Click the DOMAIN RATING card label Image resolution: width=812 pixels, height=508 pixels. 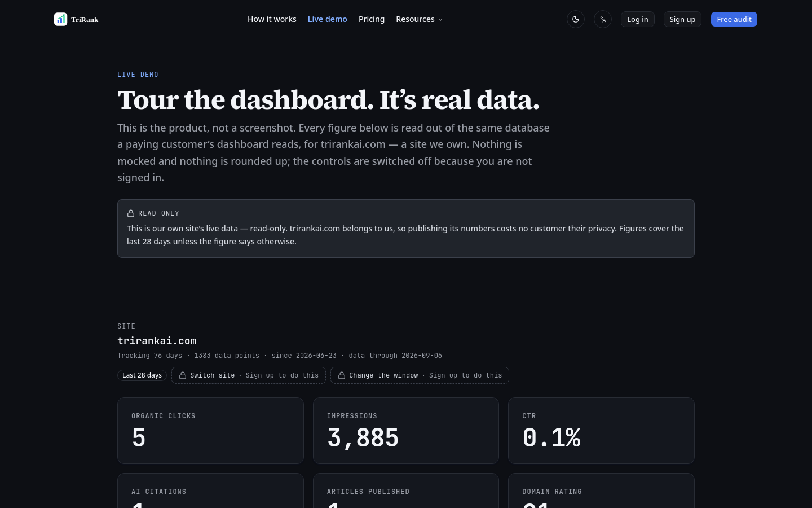click(x=552, y=492)
